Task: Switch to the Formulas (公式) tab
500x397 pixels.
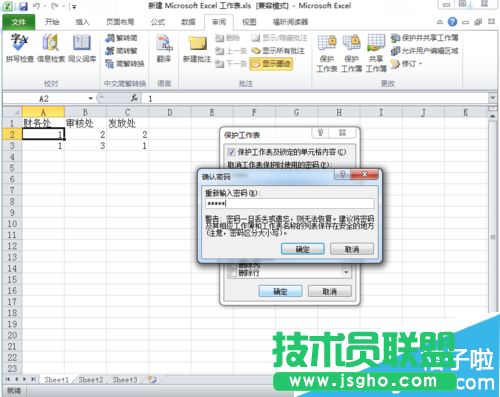Action: point(158,22)
